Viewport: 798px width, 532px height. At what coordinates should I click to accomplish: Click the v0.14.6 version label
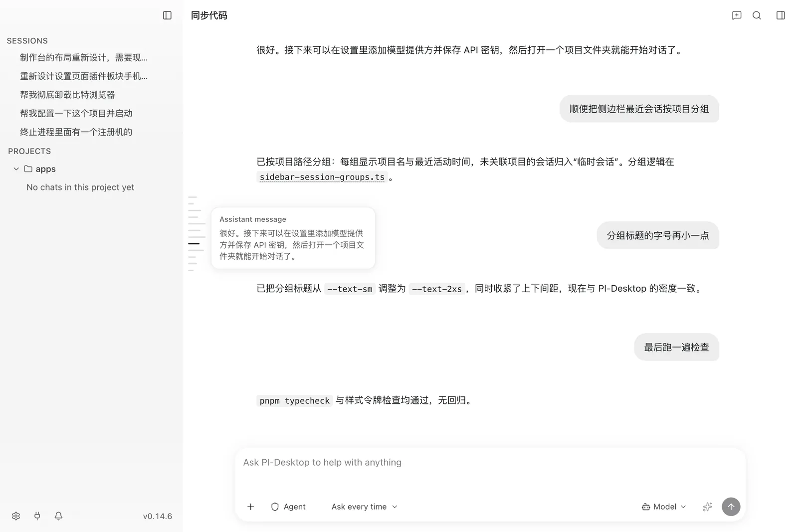coord(158,517)
